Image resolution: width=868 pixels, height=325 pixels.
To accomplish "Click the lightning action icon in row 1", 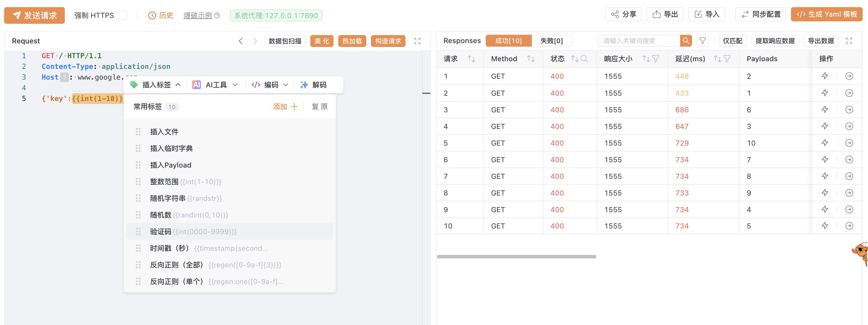I will pos(825,76).
